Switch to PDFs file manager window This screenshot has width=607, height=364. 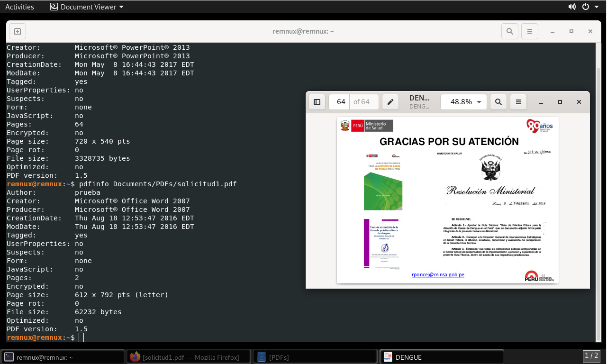[315, 357]
